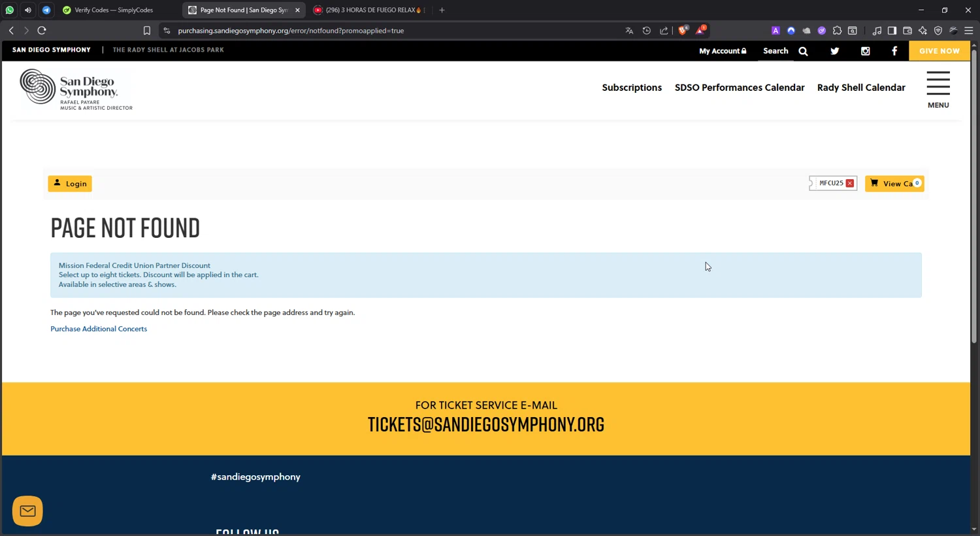Click the translate page icon
The width and height of the screenshot is (980, 536).
[629, 30]
